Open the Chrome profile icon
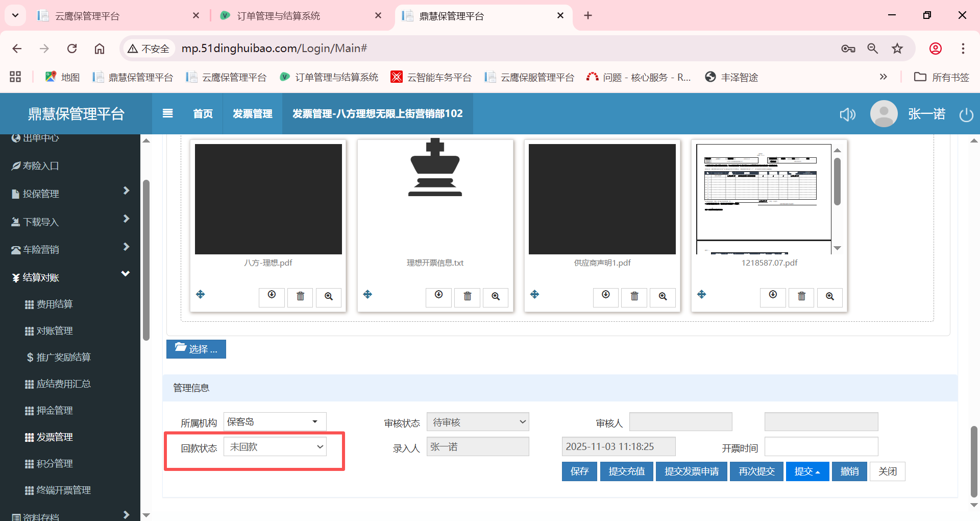Viewport: 980px width, 521px height. coord(936,49)
